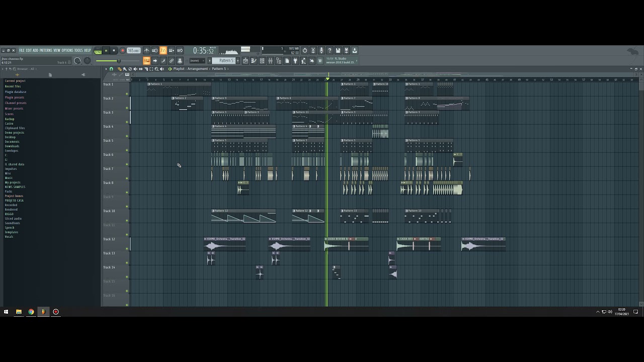Screen dimensions: 644x362
Task: Expand the Current project folder
Action: click(15, 81)
